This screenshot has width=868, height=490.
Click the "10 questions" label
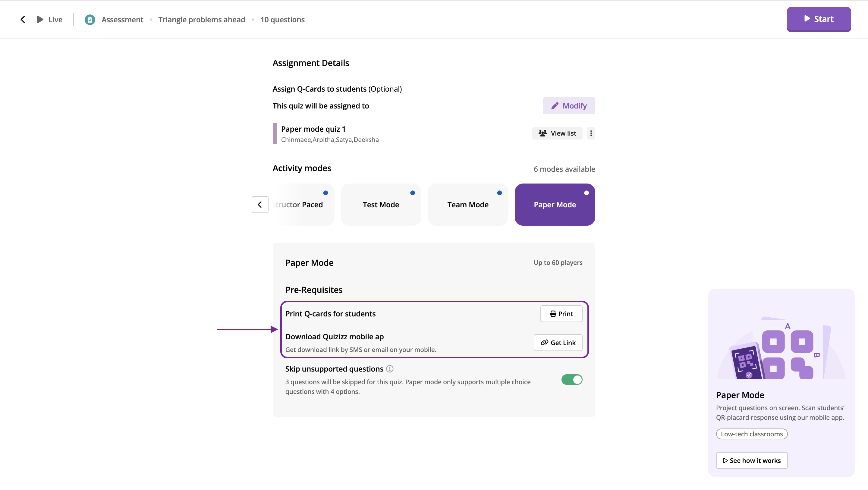[282, 20]
